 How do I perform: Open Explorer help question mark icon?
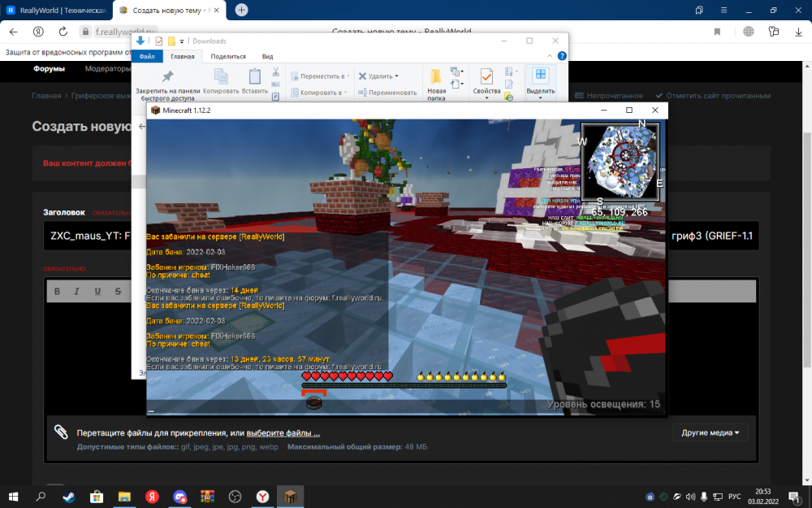pos(562,56)
